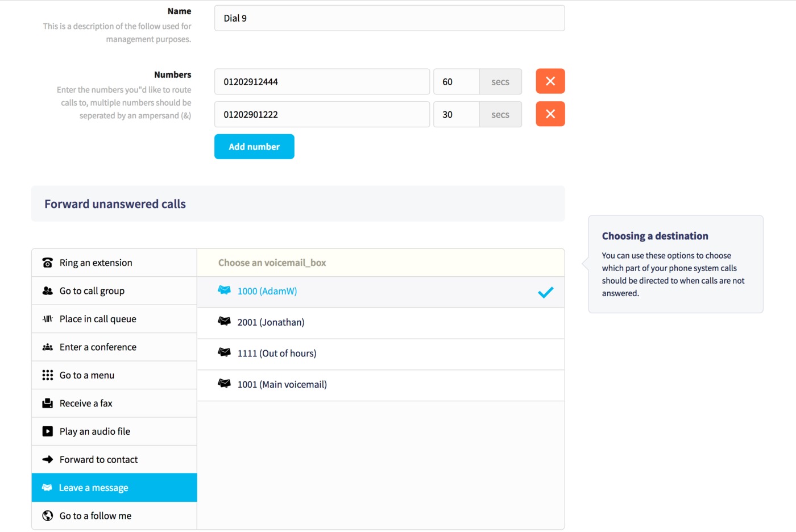Click the phone icon beside Ring an extension
The image size is (796, 532).
pos(48,263)
